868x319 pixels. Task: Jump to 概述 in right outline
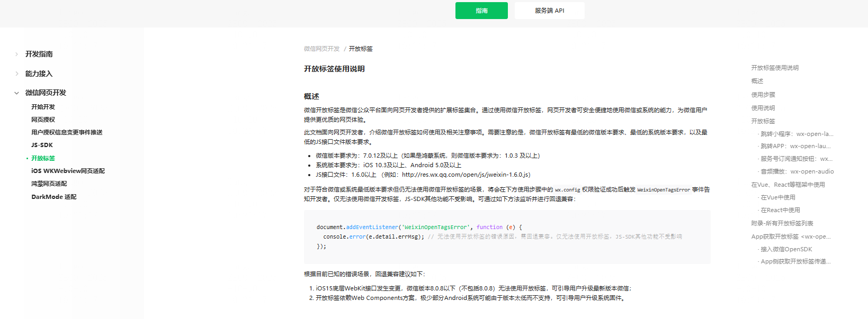[x=757, y=81]
